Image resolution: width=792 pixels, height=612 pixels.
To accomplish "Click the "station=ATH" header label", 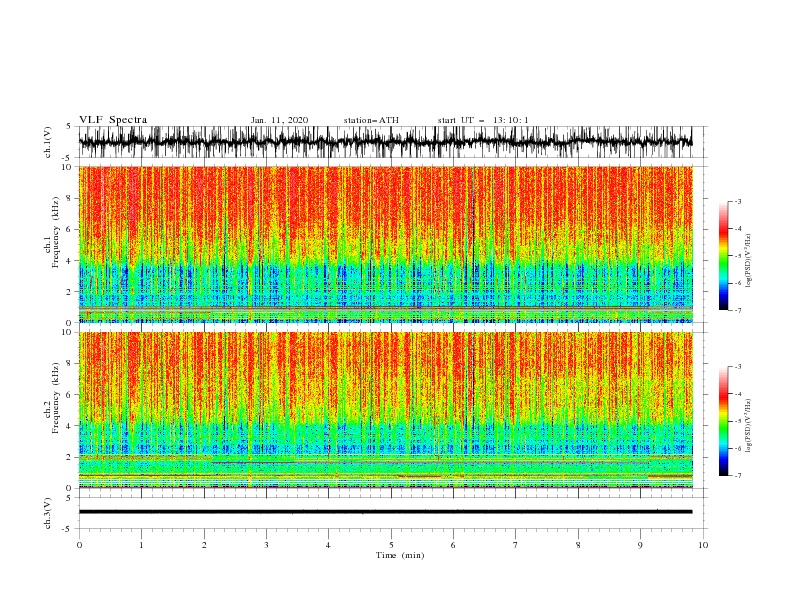I will (371, 120).
